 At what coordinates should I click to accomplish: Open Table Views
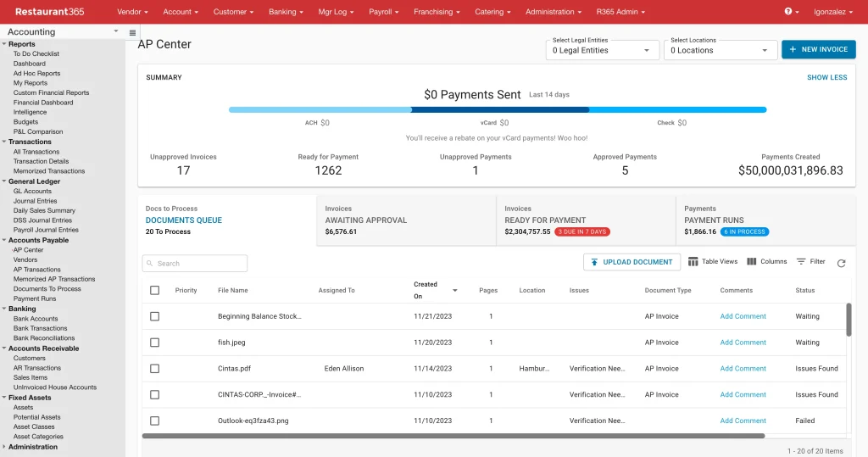coord(712,261)
